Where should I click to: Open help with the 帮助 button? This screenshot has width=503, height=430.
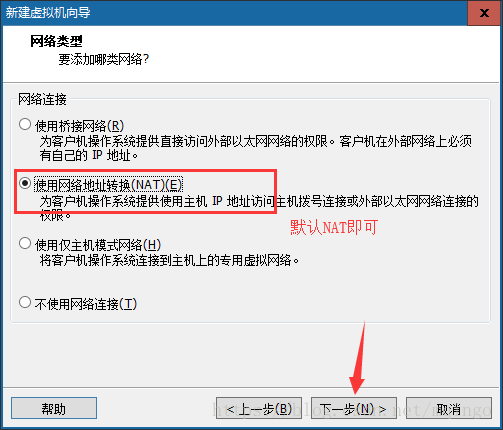(54, 408)
